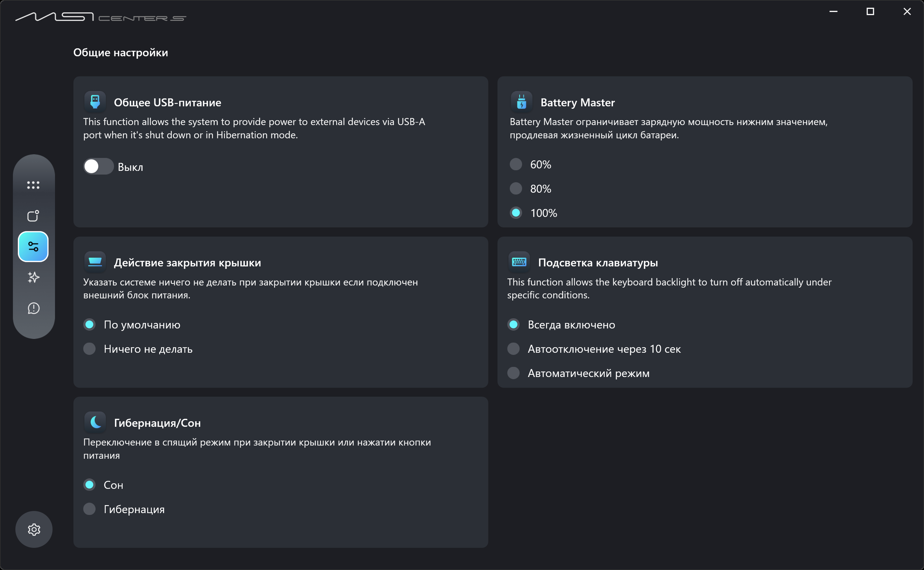Open the apps grid sidebar icon
This screenshot has width=924, height=570.
tap(33, 185)
